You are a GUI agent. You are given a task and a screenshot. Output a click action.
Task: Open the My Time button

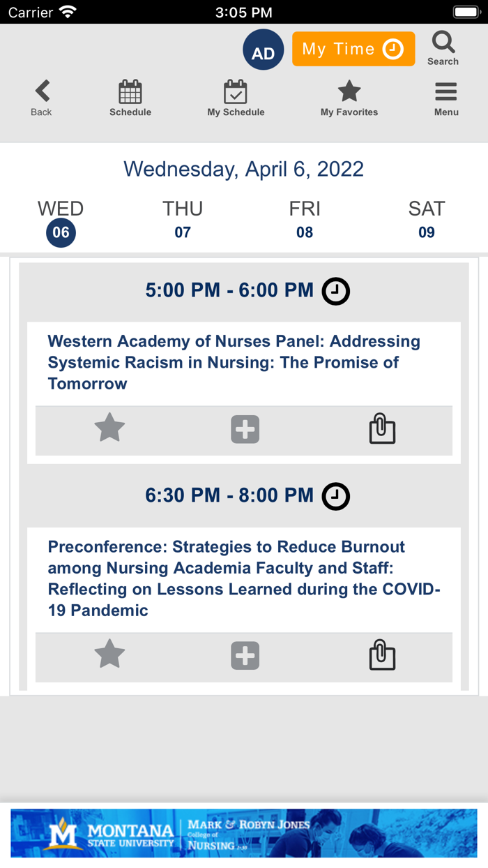353,49
